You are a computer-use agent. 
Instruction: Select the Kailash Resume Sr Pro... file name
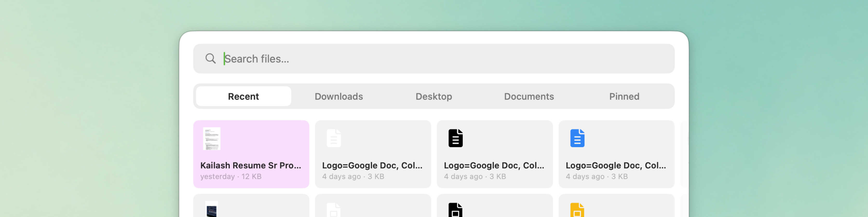point(251,165)
